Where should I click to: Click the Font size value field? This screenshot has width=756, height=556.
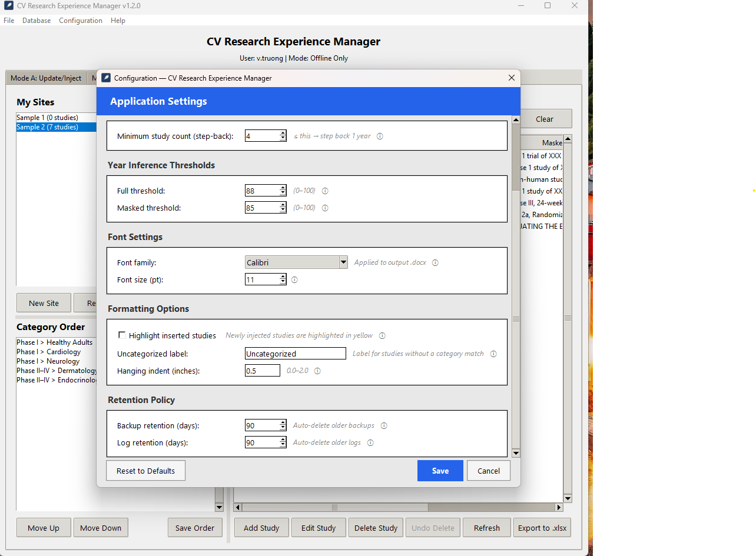(262, 279)
